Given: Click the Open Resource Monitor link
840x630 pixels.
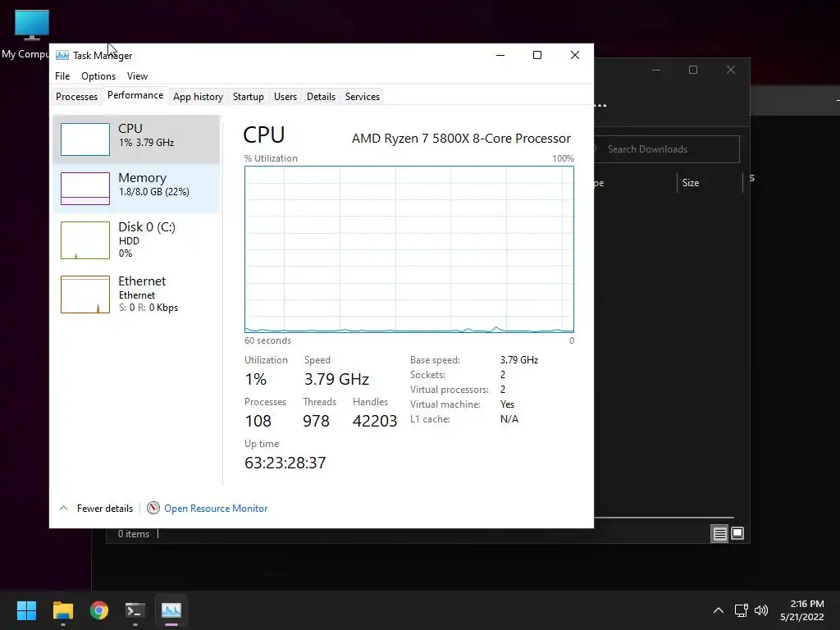Looking at the screenshot, I should [216, 509].
